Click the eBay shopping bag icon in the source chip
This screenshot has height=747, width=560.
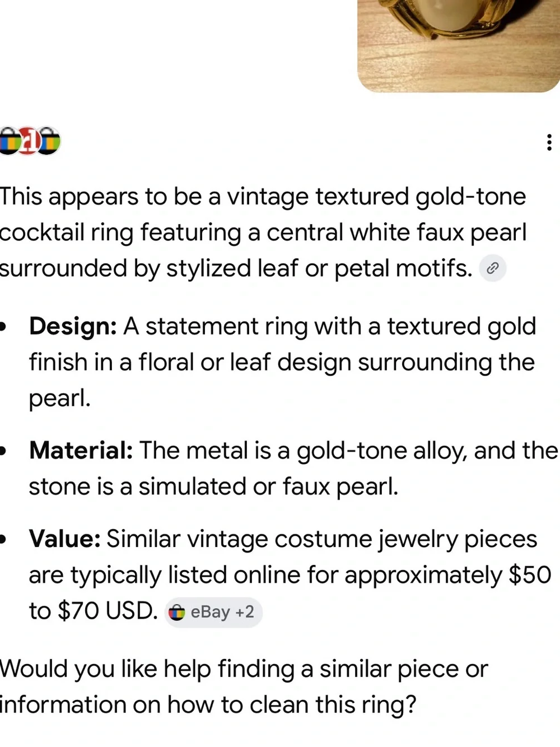click(x=177, y=612)
